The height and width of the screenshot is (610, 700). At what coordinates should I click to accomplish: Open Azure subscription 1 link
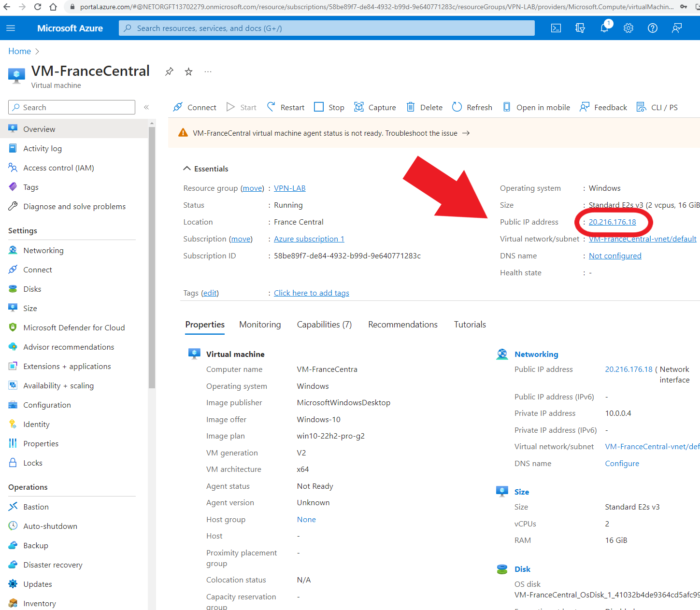309,239
